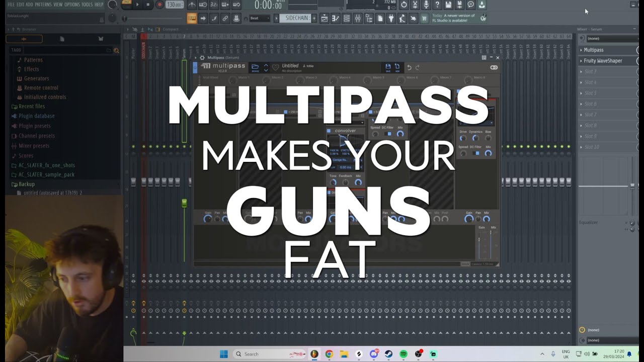This screenshot has width=644, height=362.
Task: Click the browser search magnifier icon
Action: (116, 50)
